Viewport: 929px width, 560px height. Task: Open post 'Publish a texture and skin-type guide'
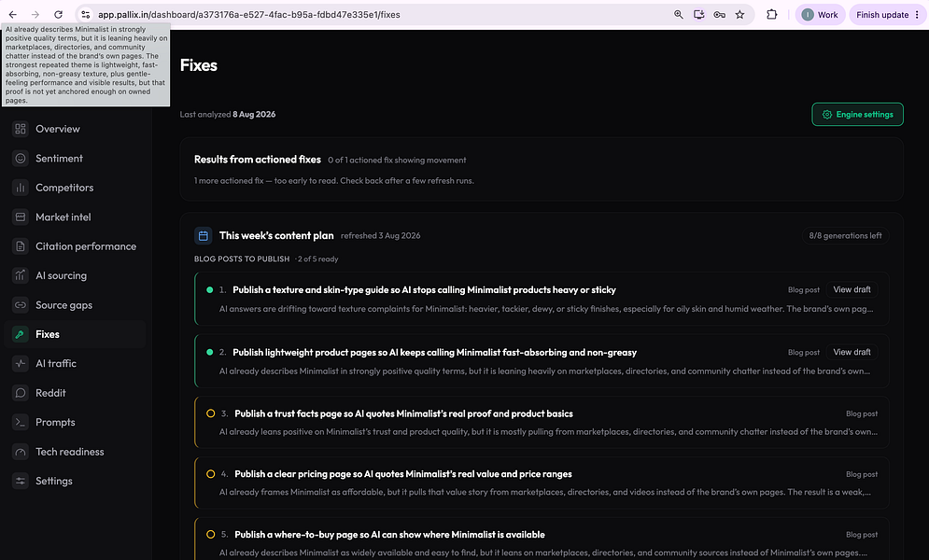[424, 290]
